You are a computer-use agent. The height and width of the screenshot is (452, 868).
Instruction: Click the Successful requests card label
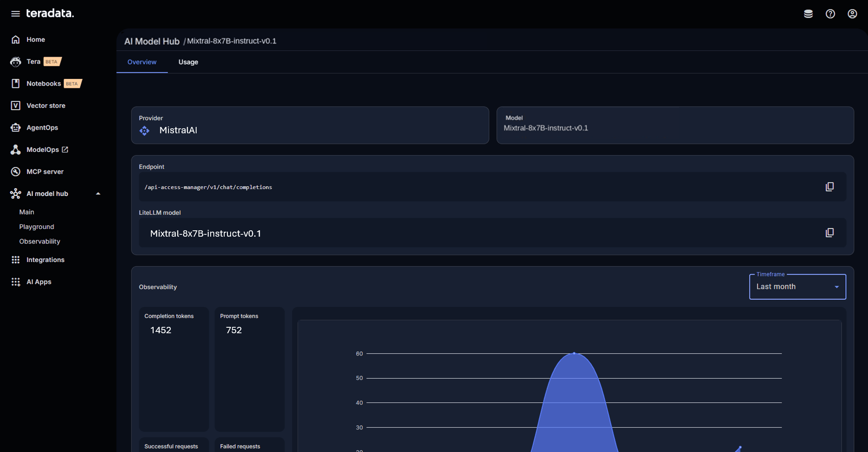[171, 447]
